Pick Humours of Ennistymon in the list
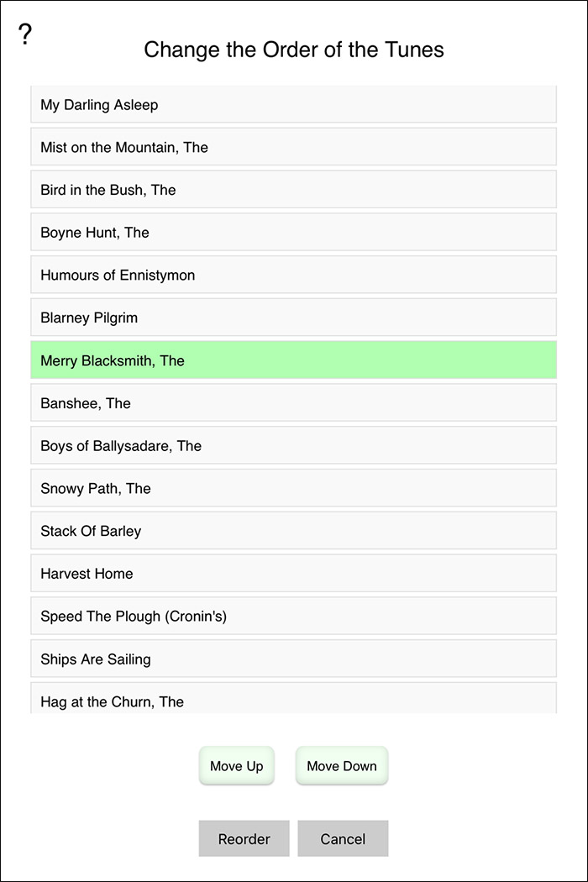The image size is (588, 882). pos(293,276)
